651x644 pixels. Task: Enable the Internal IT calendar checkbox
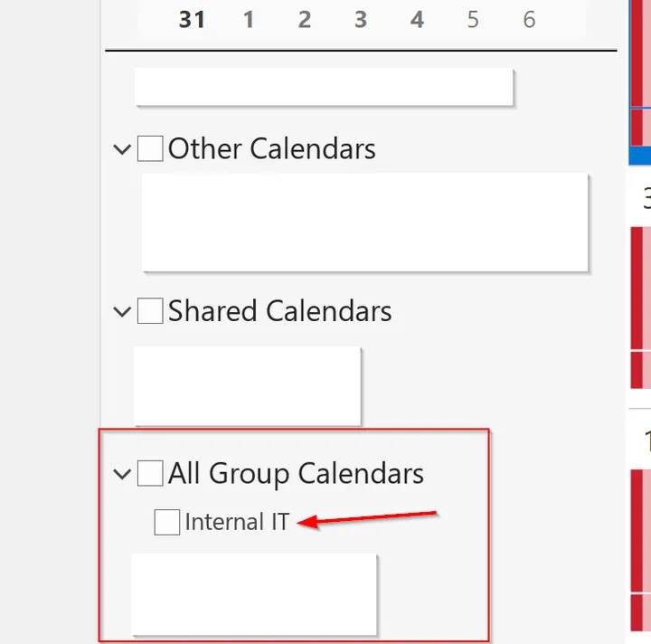(167, 522)
